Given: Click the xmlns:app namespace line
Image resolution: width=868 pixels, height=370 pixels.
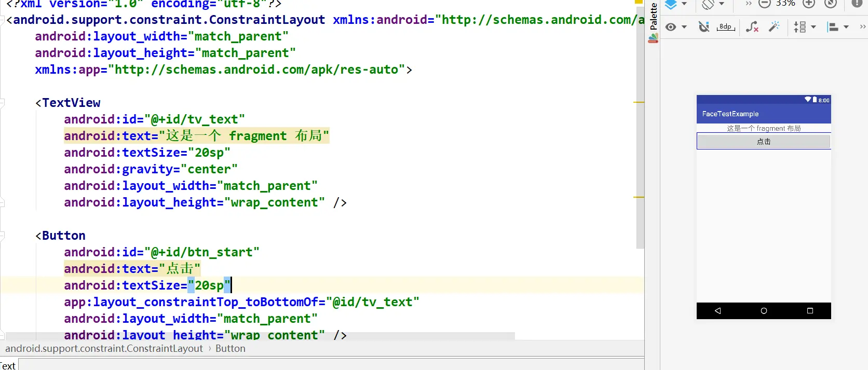Looking at the screenshot, I should click(223, 70).
